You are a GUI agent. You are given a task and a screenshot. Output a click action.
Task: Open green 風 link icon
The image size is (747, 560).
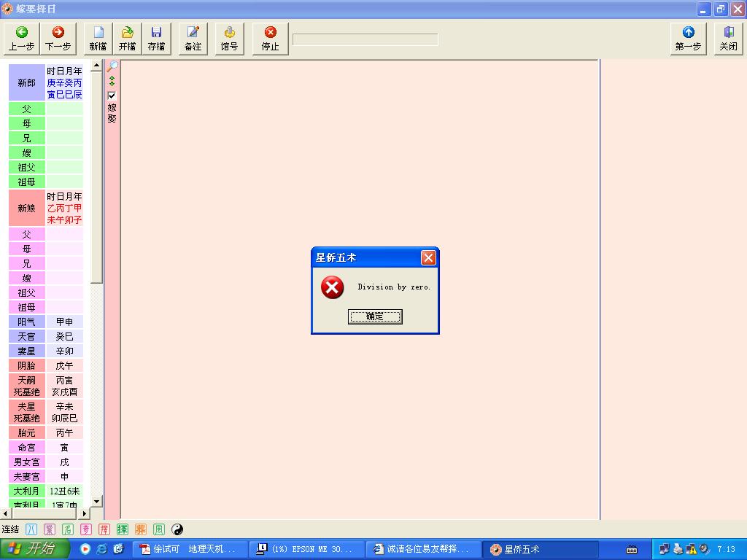point(158,529)
